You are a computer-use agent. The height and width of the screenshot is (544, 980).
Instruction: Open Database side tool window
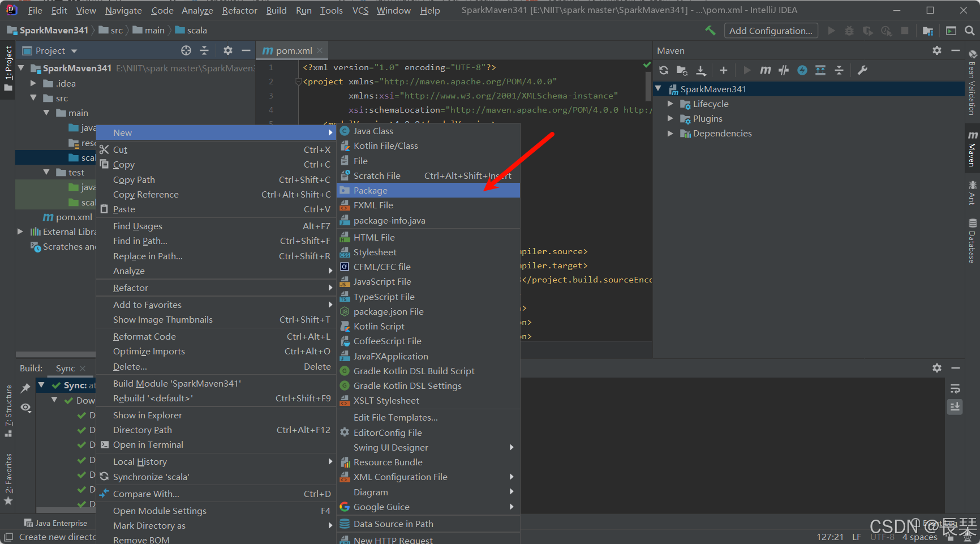(x=972, y=241)
